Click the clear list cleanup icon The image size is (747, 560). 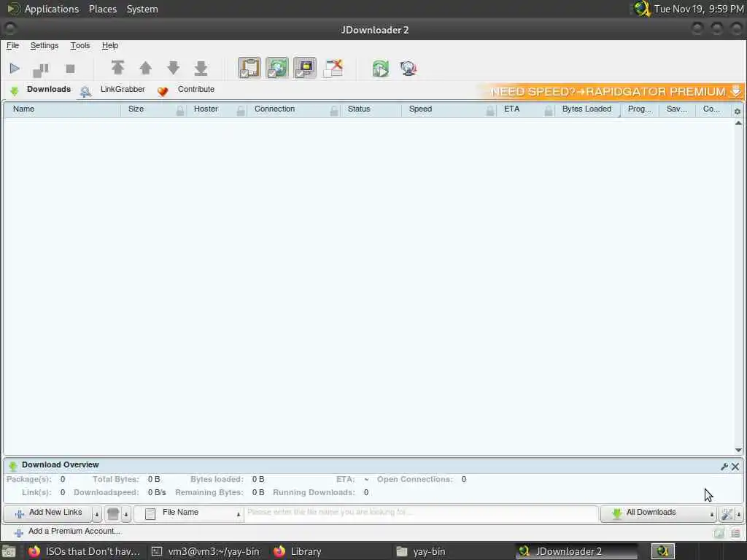tap(113, 514)
